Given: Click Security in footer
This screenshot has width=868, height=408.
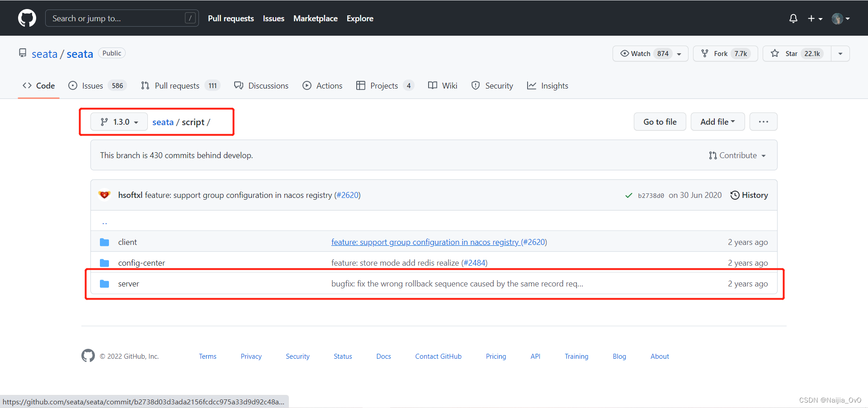Looking at the screenshot, I should pos(297,356).
